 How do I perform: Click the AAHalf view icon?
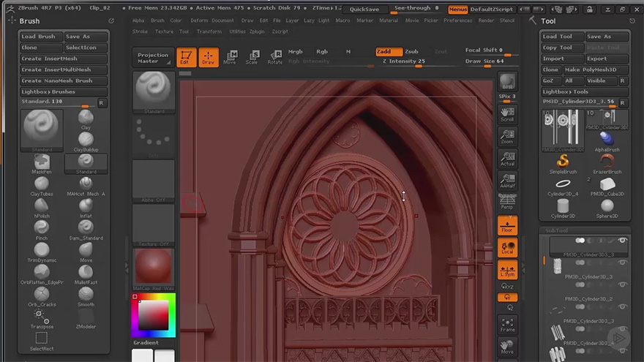pos(507,181)
